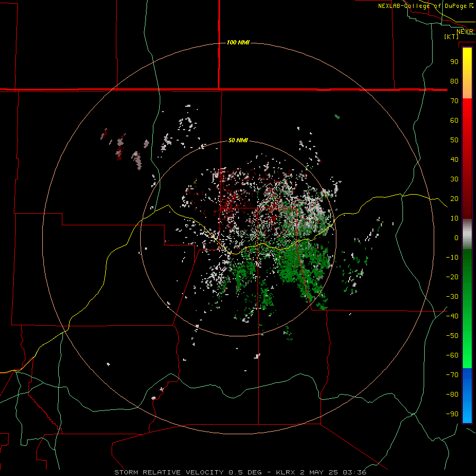This screenshot has width=476, height=476.
Task: Click the 30 value on velocity scale
Action: coord(454,179)
